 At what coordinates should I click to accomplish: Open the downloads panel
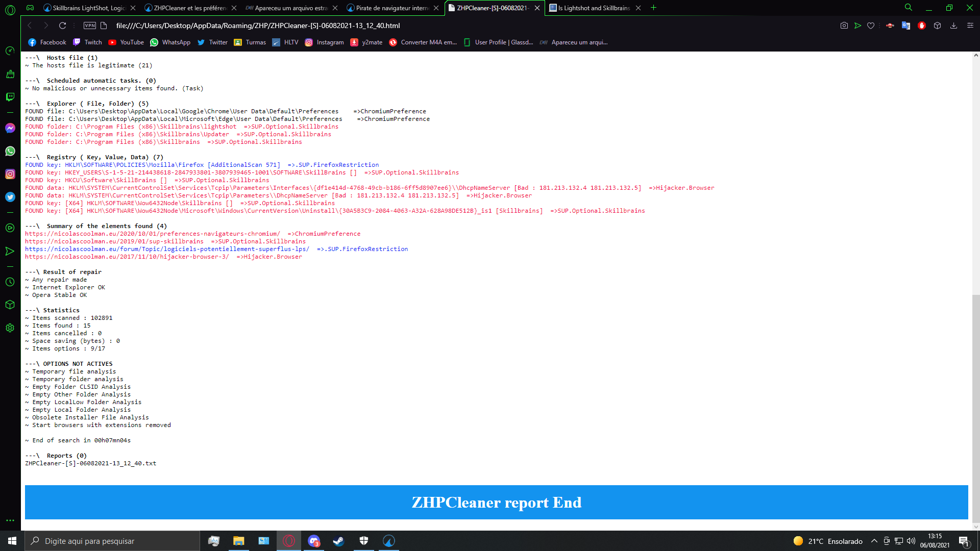coord(953,26)
